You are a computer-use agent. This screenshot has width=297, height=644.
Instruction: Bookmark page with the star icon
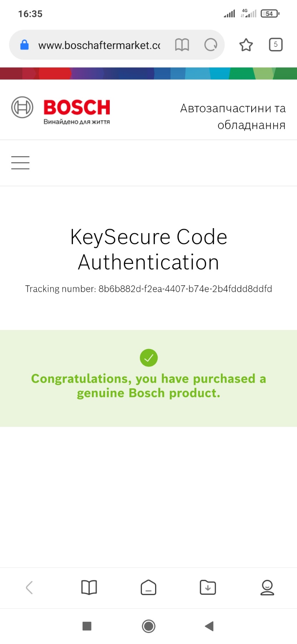[x=246, y=45]
